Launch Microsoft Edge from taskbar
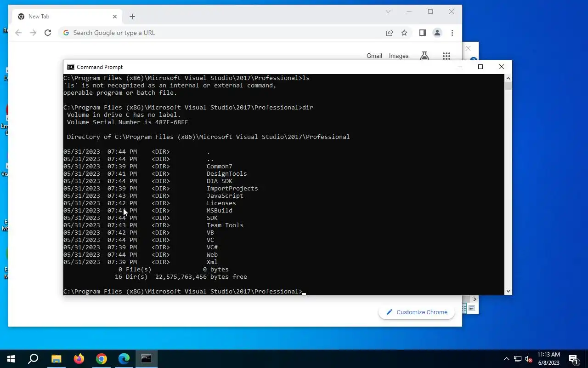Image resolution: width=588 pixels, height=368 pixels. point(124,359)
